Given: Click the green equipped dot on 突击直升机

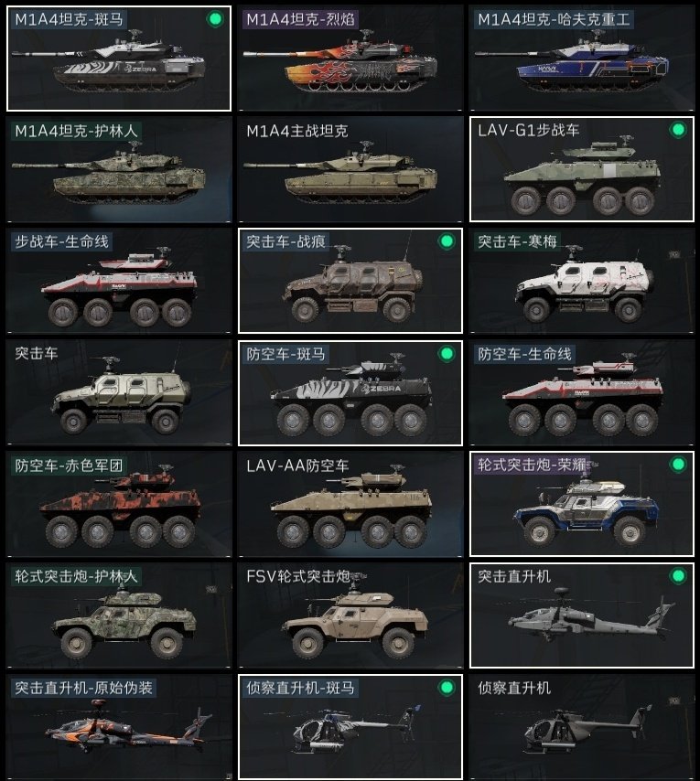Looking at the screenshot, I should (x=678, y=576).
